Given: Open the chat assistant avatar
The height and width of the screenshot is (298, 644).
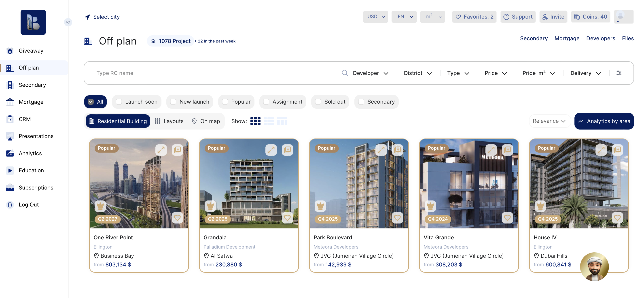Looking at the screenshot, I should pos(594,266).
